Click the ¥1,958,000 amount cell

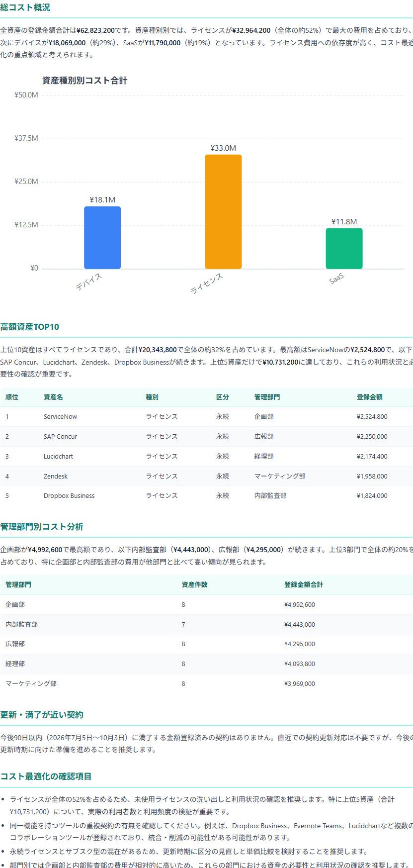(x=372, y=476)
